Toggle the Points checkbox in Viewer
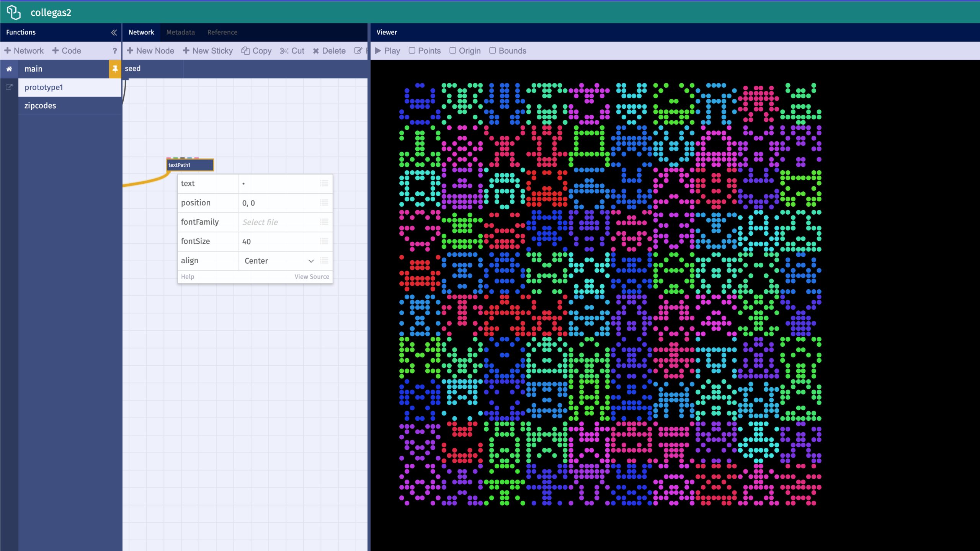980x551 pixels. pos(412,51)
